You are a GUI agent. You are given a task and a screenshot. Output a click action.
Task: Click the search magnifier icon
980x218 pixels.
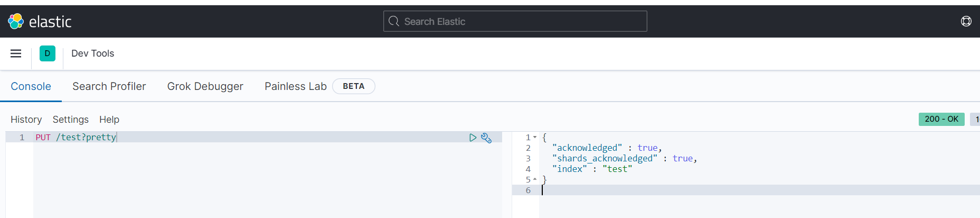click(393, 21)
